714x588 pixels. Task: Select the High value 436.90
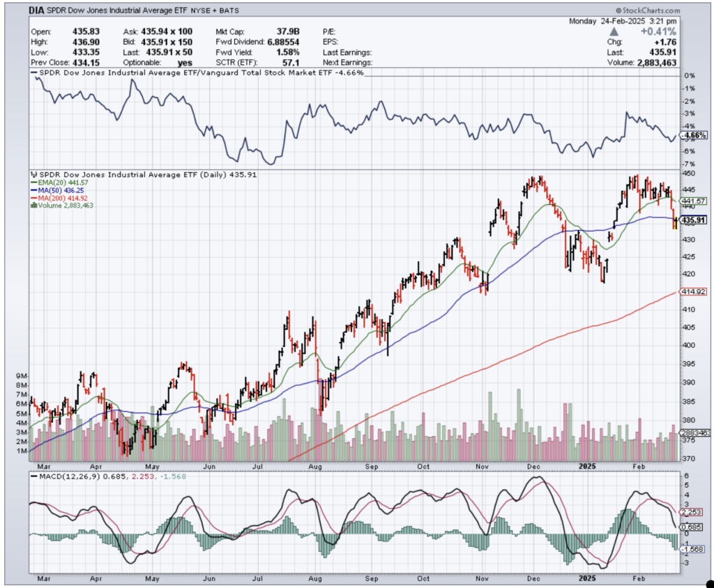(86, 42)
